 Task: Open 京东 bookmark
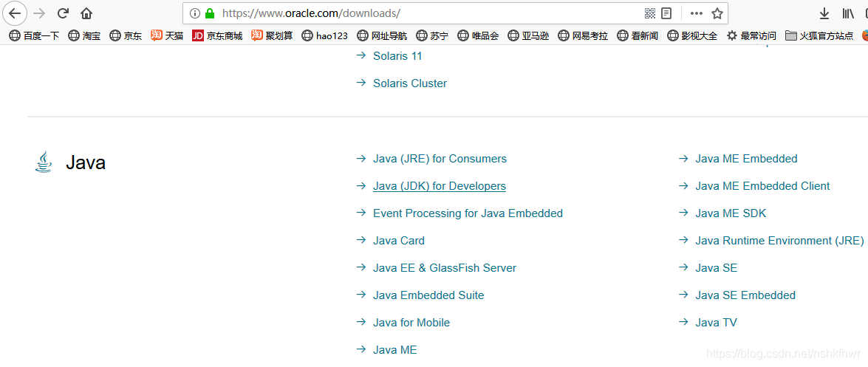126,36
